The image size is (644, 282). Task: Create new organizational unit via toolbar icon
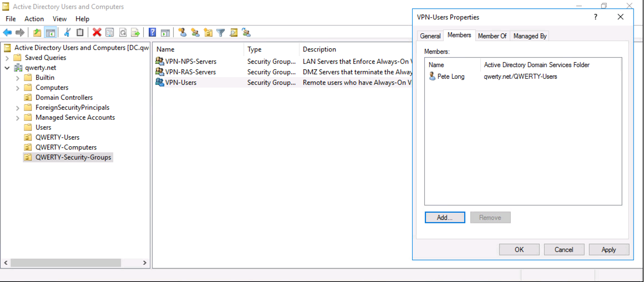pos(208,33)
